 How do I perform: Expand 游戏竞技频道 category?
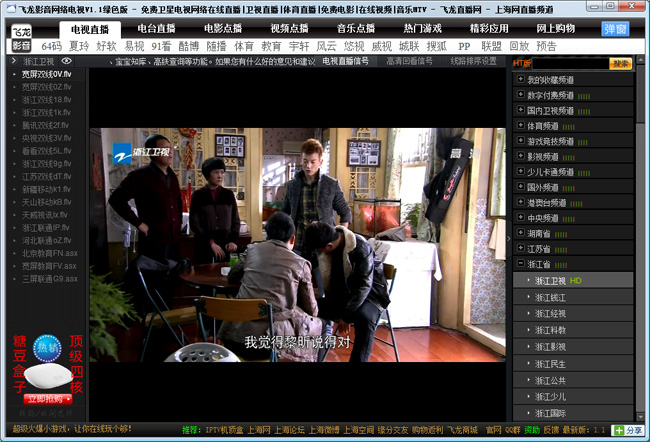(573, 141)
